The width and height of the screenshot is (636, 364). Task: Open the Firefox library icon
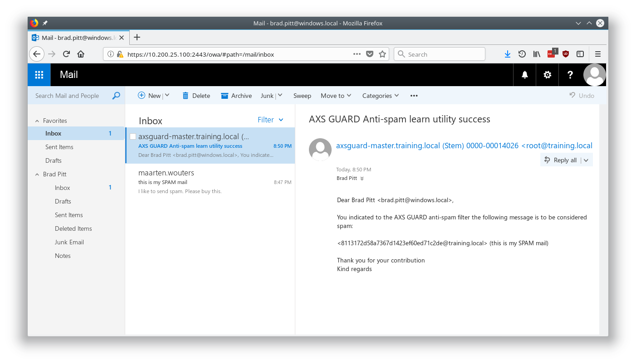coord(537,54)
